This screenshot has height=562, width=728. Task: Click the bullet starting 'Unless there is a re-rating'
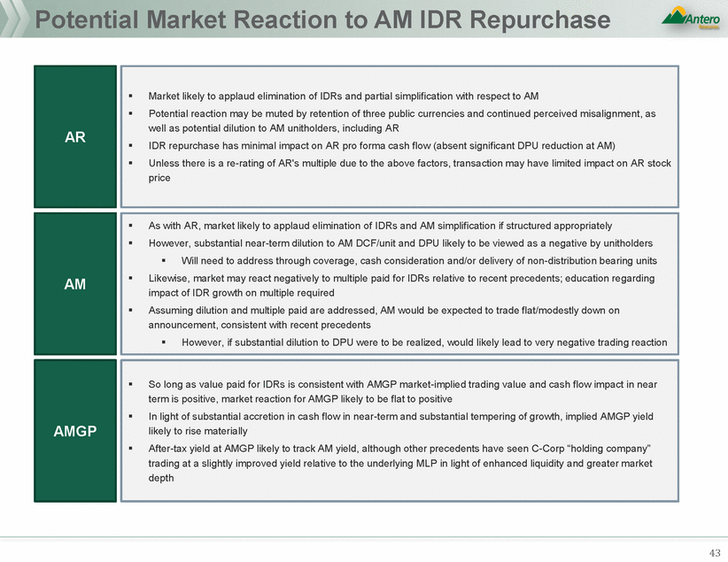(399, 170)
